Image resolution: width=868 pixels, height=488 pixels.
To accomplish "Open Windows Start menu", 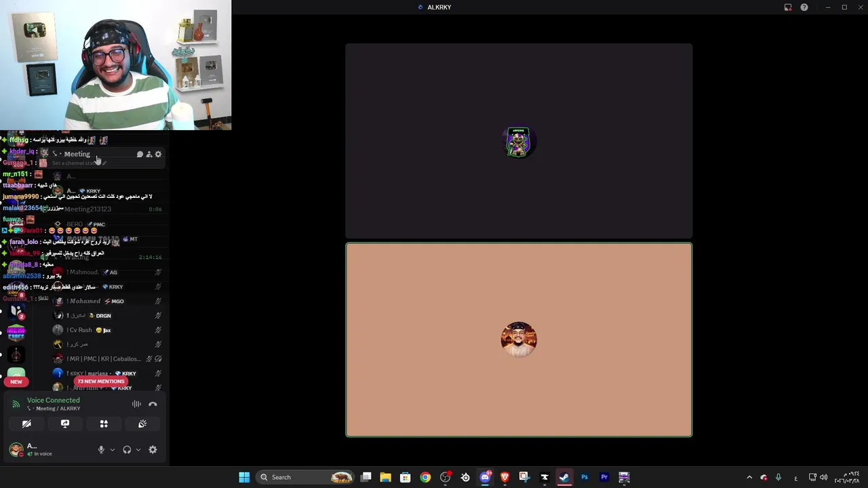I will (x=244, y=477).
